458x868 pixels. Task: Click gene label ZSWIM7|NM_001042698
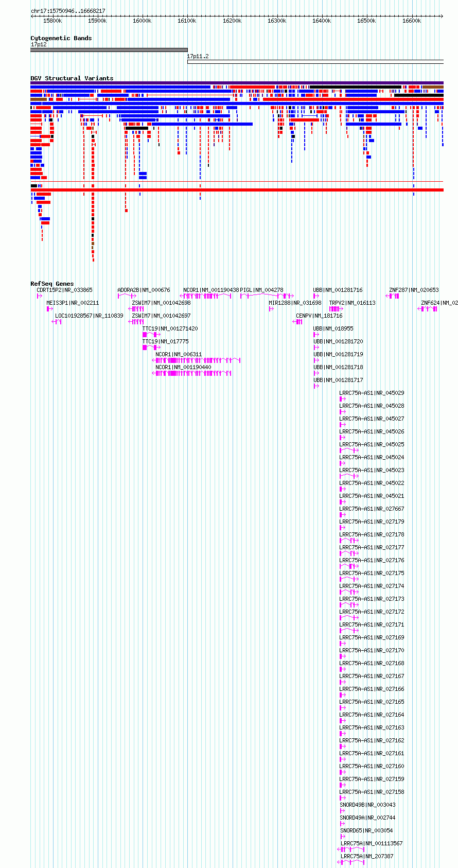161,303
